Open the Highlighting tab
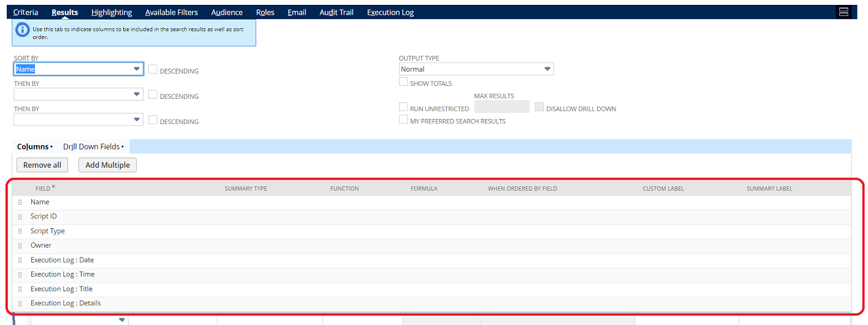 [112, 12]
